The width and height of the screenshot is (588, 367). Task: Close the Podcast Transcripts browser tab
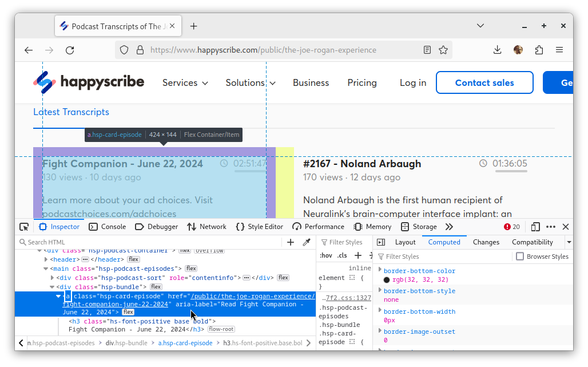tap(172, 26)
